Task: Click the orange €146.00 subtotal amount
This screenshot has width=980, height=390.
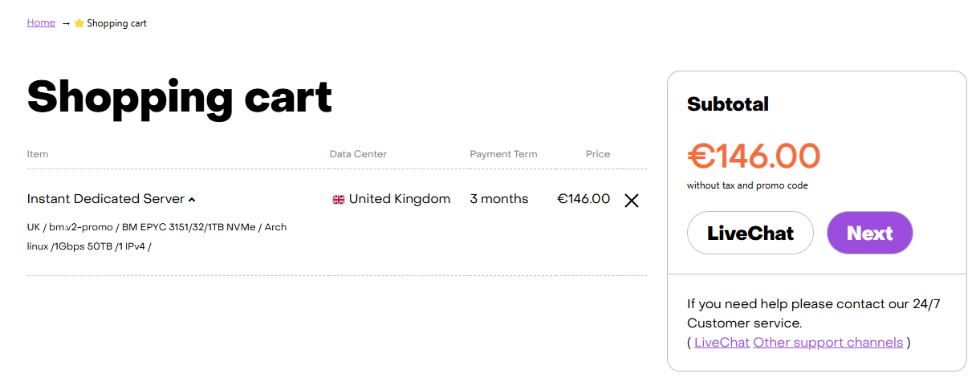Action: pyautogui.click(x=754, y=156)
